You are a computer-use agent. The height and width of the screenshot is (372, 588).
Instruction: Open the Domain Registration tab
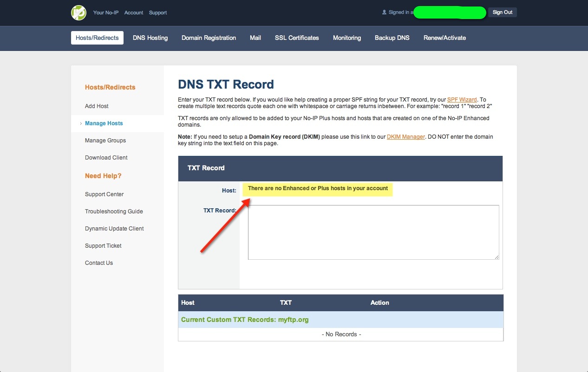(x=209, y=38)
